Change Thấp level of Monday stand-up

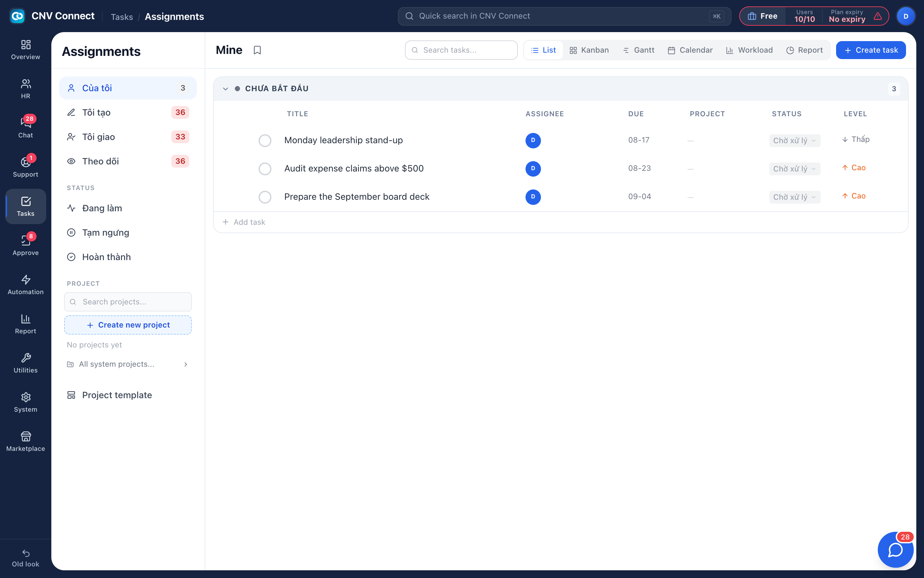coord(856,140)
